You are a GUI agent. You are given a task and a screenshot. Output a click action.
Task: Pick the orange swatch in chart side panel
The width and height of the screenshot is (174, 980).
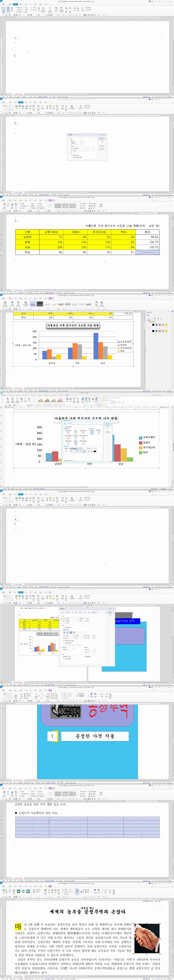[159, 325]
